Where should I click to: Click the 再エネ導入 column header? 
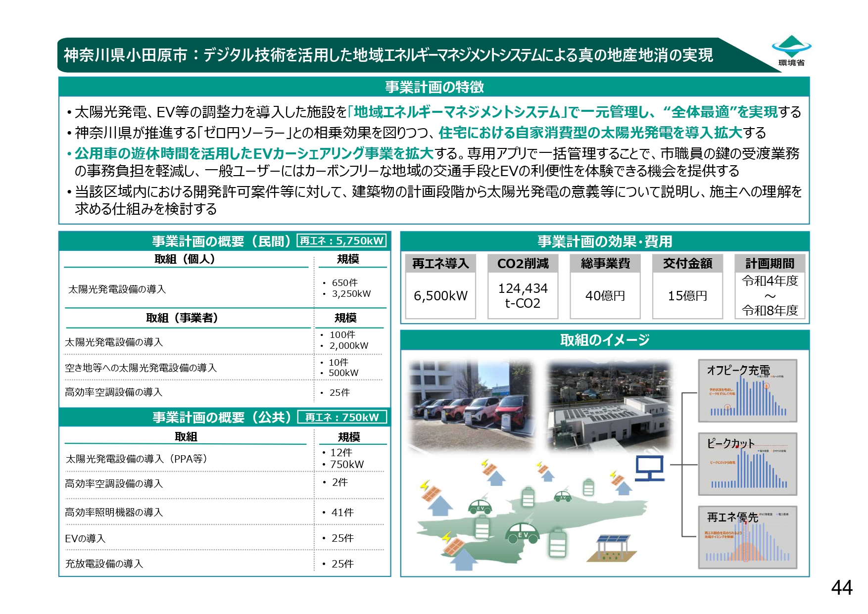(440, 263)
